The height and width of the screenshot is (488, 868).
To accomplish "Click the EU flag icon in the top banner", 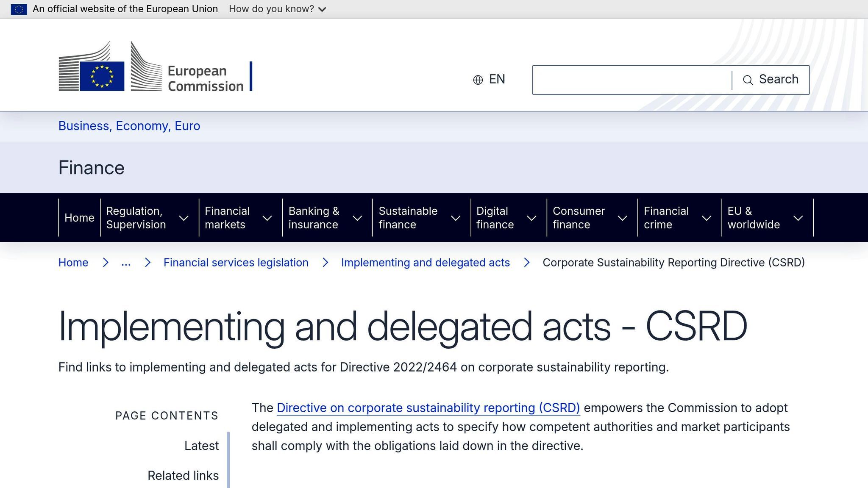I will pyautogui.click(x=19, y=8).
